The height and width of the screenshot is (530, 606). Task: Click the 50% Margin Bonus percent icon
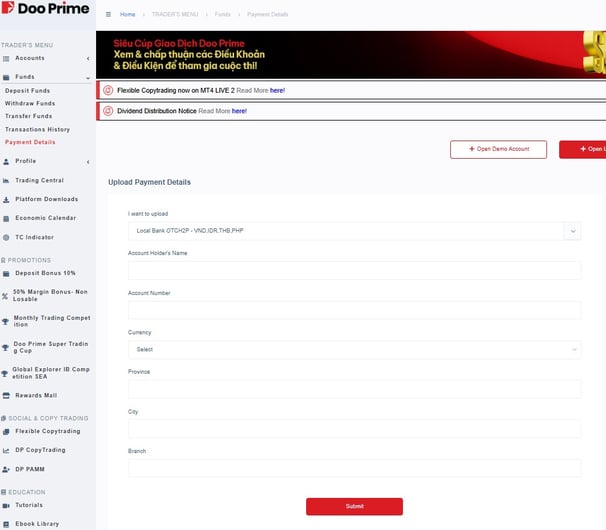(5, 296)
